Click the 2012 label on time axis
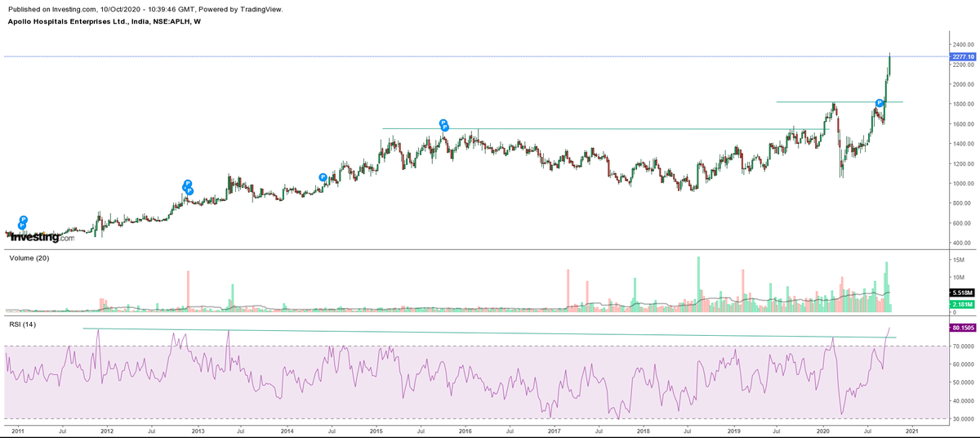This screenshot has width=980, height=438. [x=108, y=430]
